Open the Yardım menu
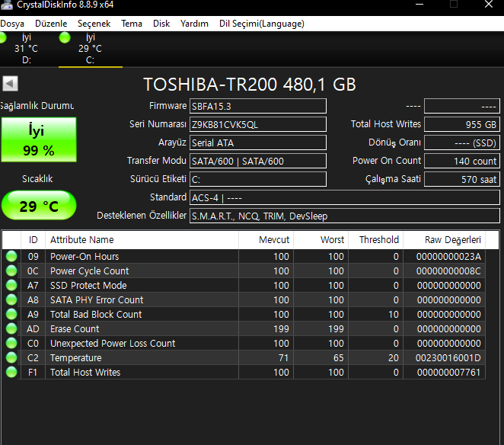Viewport: 504px width, 445px height. (194, 24)
